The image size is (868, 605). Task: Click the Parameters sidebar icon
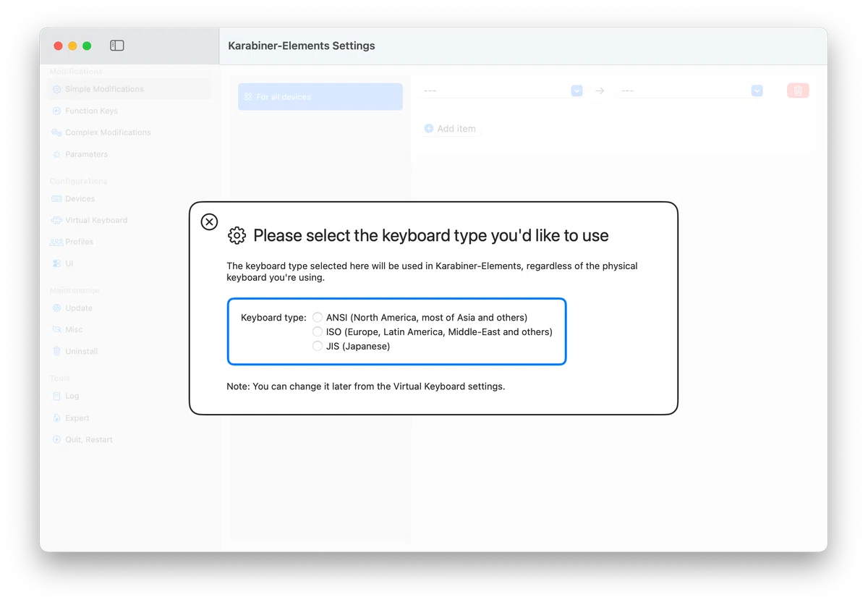(56, 154)
